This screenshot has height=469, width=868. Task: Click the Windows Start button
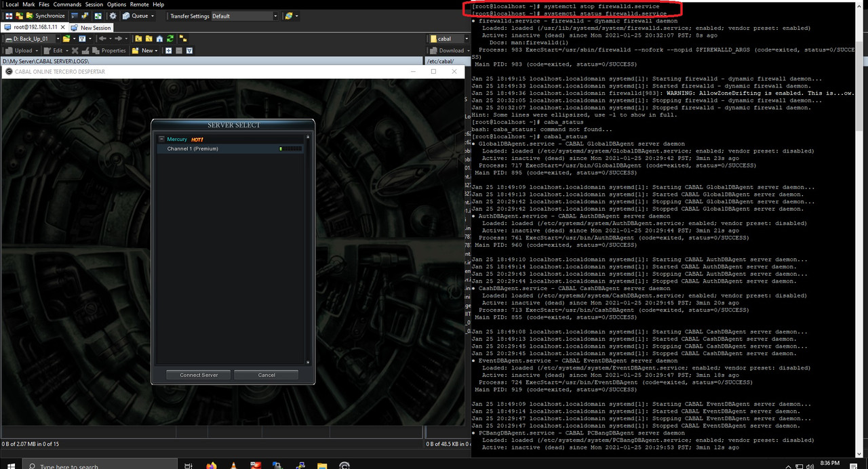[12, 466]
